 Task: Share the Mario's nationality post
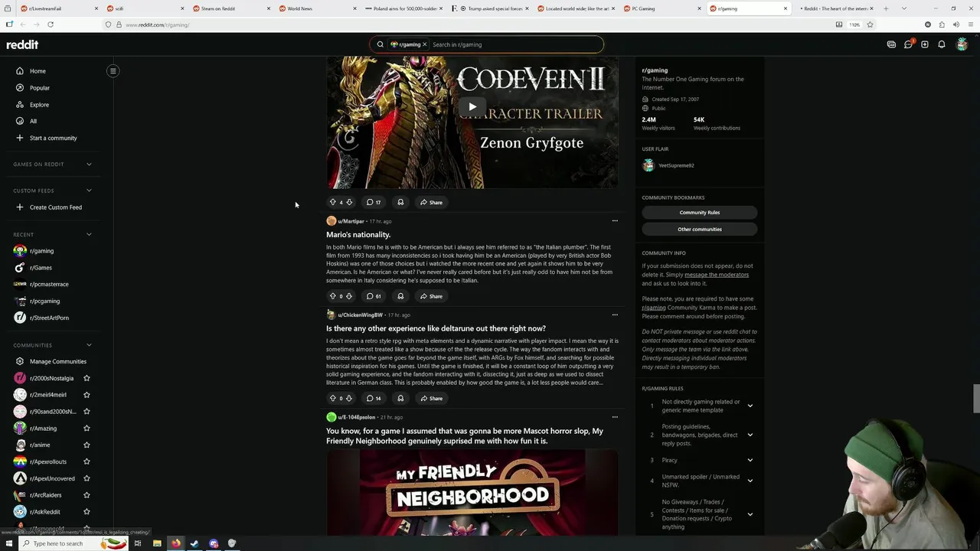tap(431, 296)
